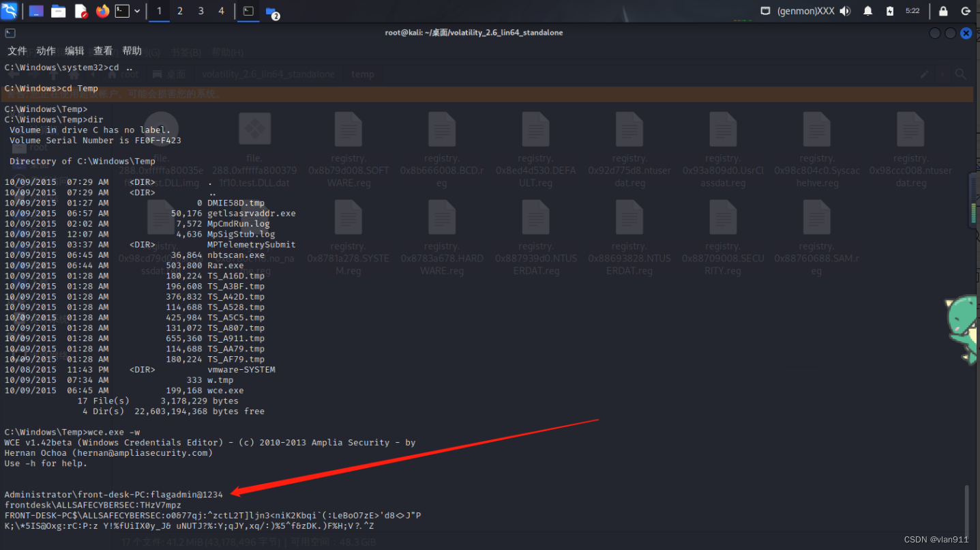The width and height of the screenshot is (980, 550).
Task: Click the TS_A5C5.tmp file name
Action: coord(236,317)
